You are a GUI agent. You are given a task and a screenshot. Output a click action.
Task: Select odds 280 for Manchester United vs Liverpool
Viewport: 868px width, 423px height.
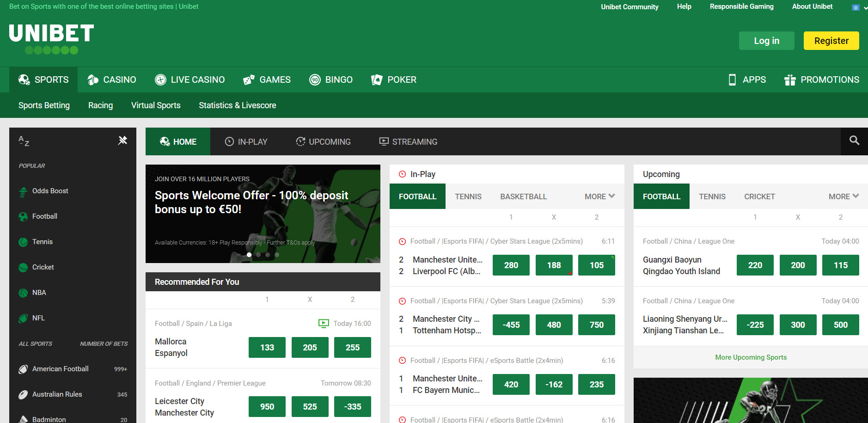pos(511,265)
